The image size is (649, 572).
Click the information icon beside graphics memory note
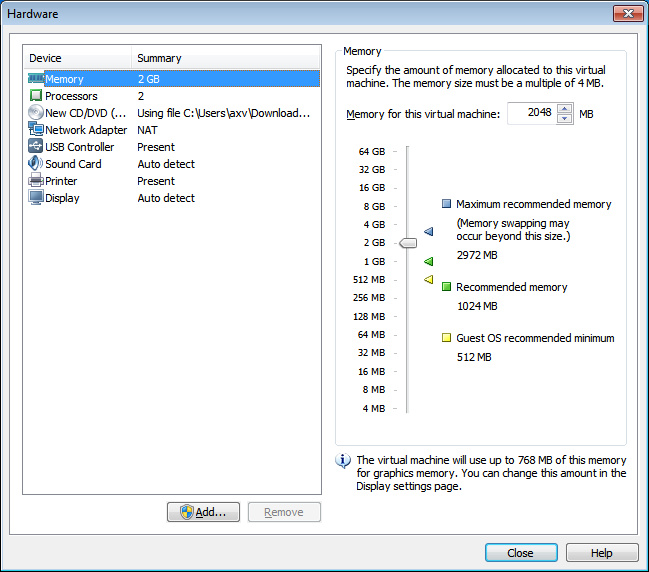click(x=343, y=461)
